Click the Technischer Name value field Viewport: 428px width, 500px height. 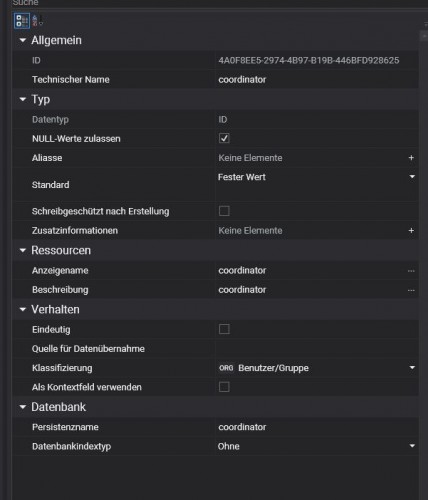(x=317, y=79)
